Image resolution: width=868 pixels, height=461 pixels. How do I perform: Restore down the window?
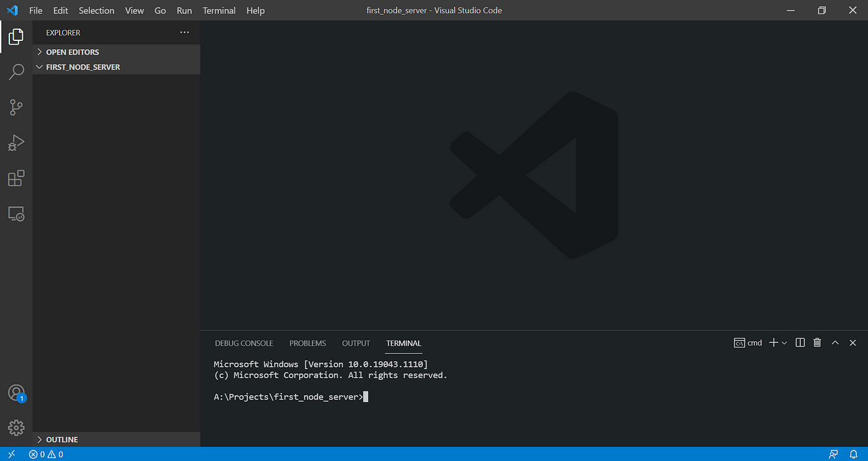822,11
